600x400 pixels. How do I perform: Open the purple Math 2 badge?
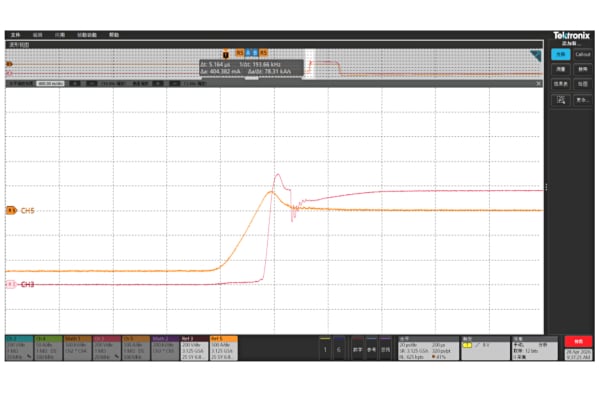[x=165, y=348]
